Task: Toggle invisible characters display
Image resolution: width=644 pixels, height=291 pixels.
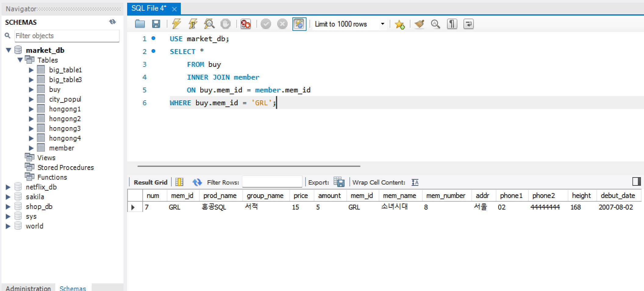Action: [452, 24]
